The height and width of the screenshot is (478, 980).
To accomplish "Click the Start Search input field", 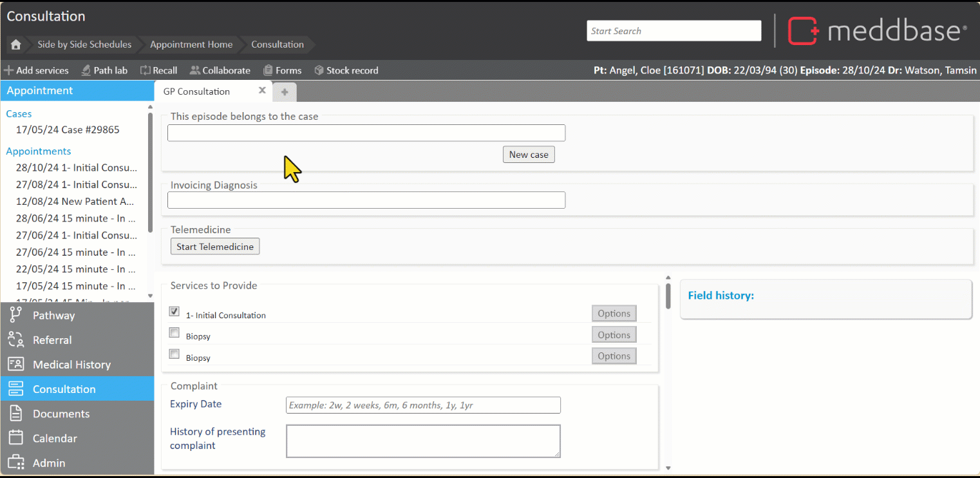I will 674,31.
